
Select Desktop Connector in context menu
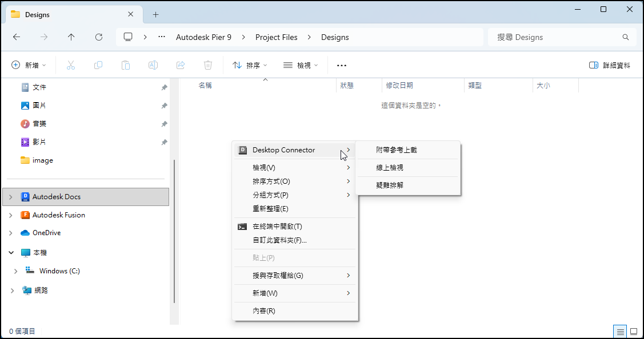click(294, 150)
